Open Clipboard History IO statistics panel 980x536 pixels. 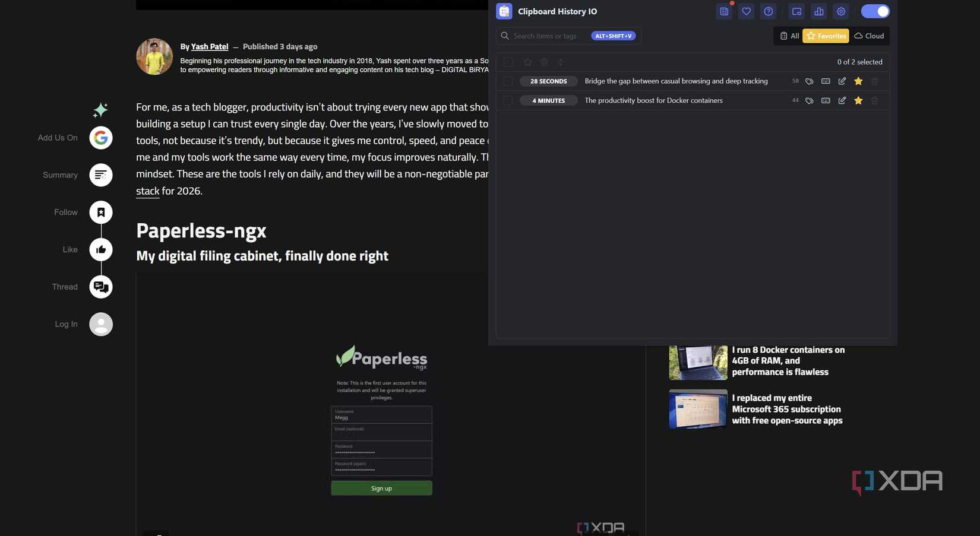pyautogui.click(x=819, y=11)
